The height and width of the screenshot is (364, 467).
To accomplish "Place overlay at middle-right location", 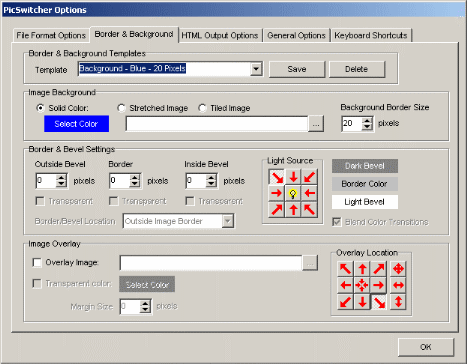I will pyautogui.click(x=379, y=285).
